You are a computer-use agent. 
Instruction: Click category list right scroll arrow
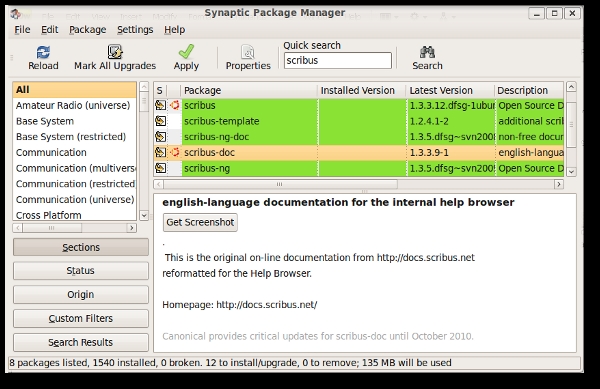132,228
